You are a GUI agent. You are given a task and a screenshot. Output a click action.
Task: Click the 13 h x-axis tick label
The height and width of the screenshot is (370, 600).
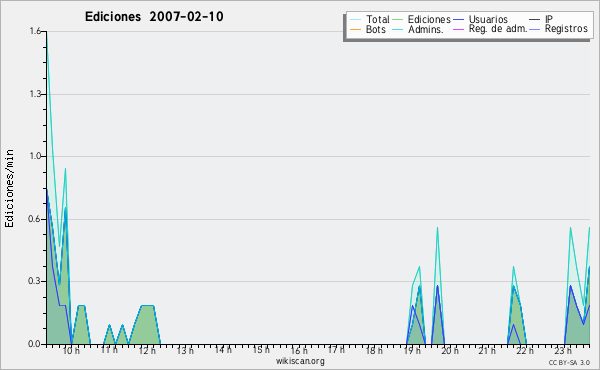(185, 351)
